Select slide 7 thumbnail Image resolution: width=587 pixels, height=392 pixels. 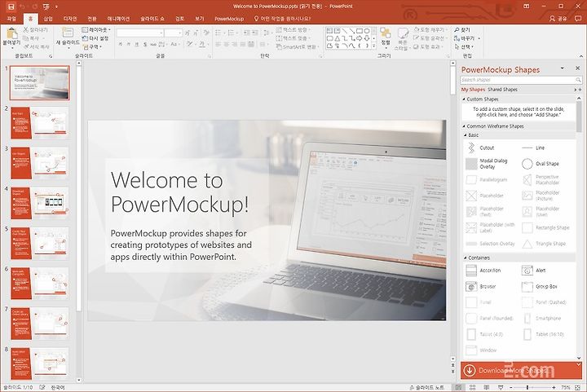tap(40, 324)
